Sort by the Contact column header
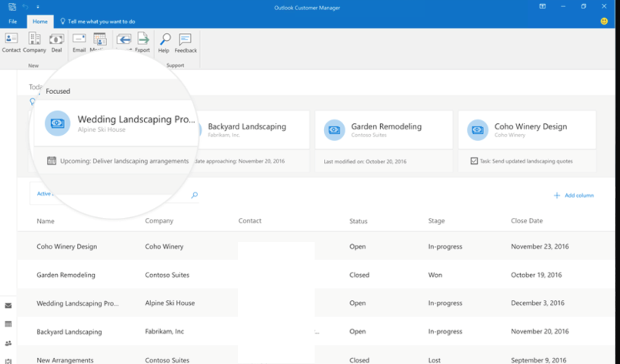This screenshot has height=364, width=620. tap(250, 221)
